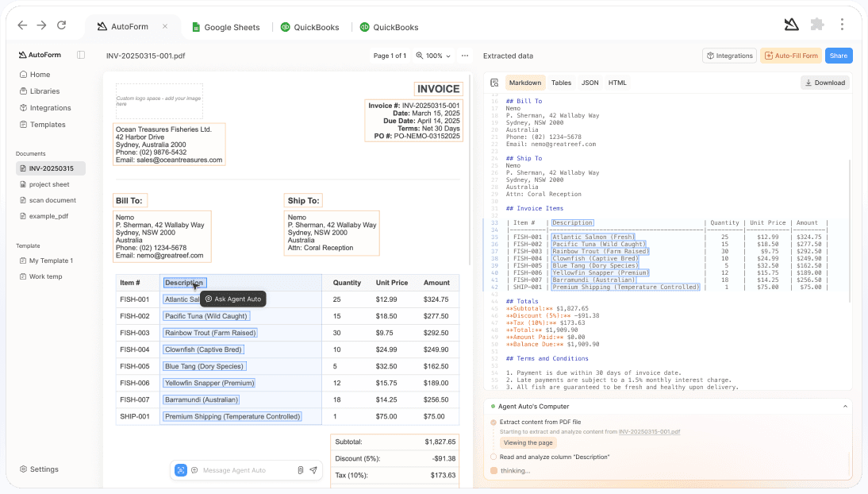The height and width of the screenshot is (494, 868).
Task: Open Home in the sidebar
Action: 35,75
